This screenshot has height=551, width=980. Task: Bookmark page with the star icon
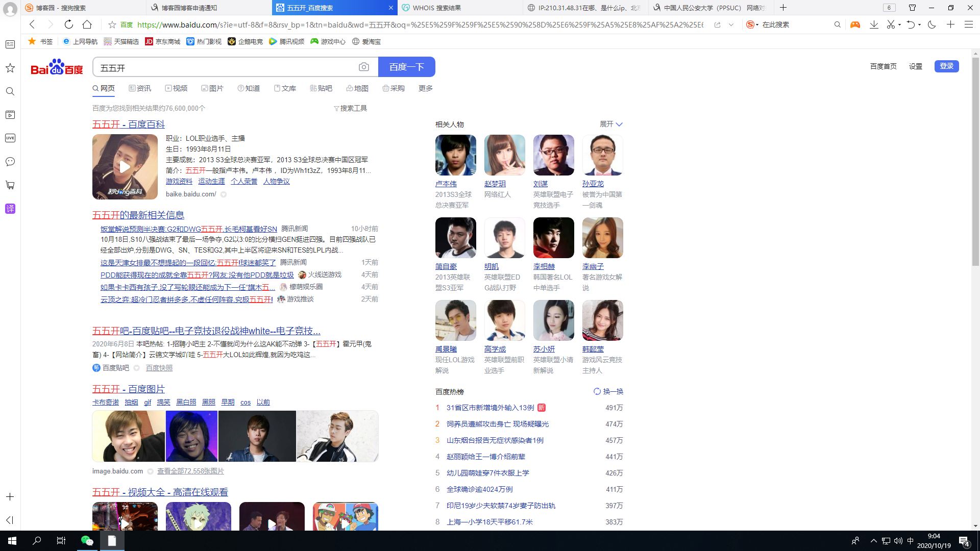point(112,24)
